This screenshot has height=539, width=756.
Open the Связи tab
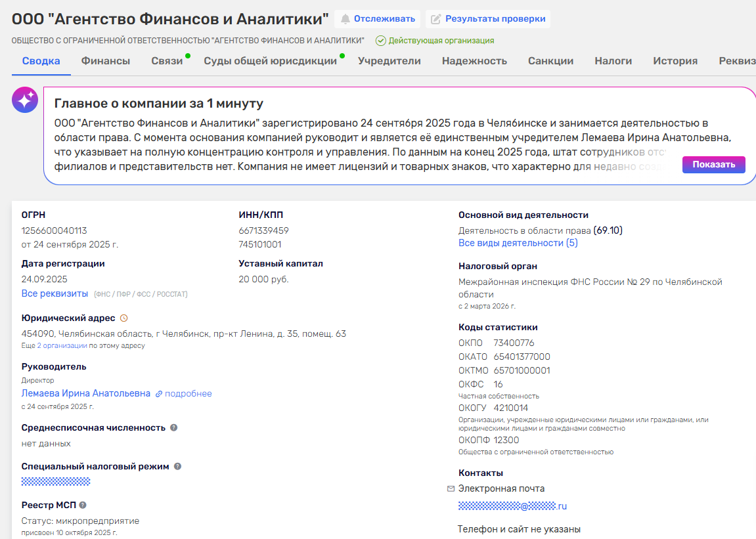click(x=167, y=61)
